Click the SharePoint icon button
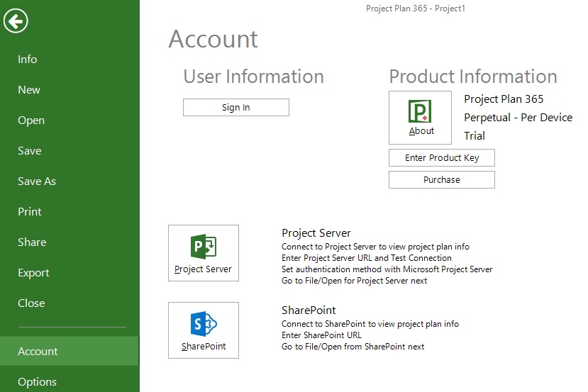588x392 pixels. pos(204,330)
